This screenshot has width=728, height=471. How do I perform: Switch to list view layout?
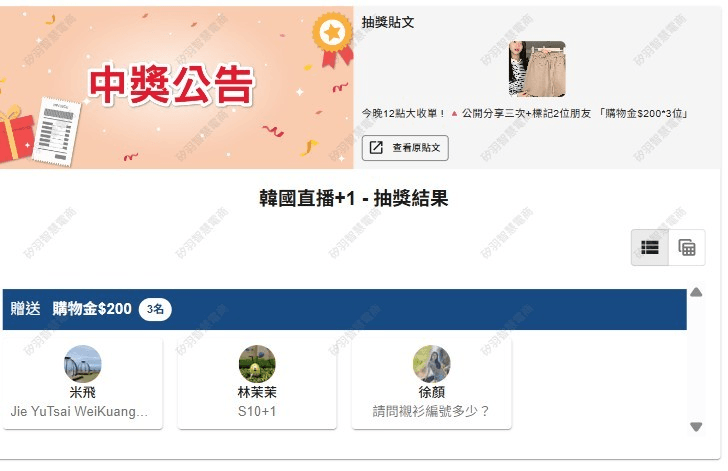coord(650,248)
